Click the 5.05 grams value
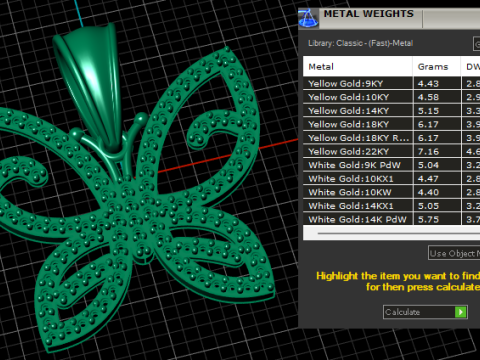The height and width of the screenshot is (360, 480). pyautogui.click(x=428, y=206)
